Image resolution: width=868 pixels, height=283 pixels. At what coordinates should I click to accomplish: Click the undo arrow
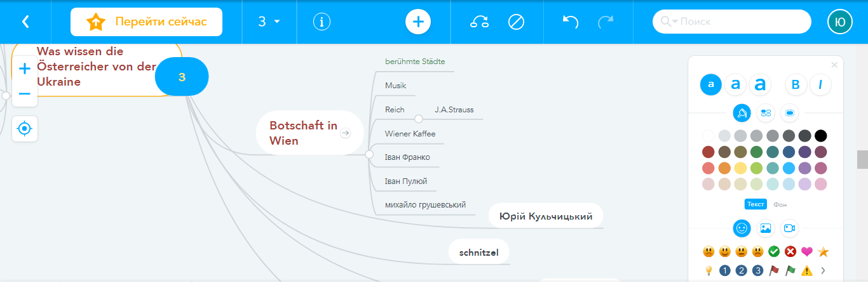tap(571, 22)
